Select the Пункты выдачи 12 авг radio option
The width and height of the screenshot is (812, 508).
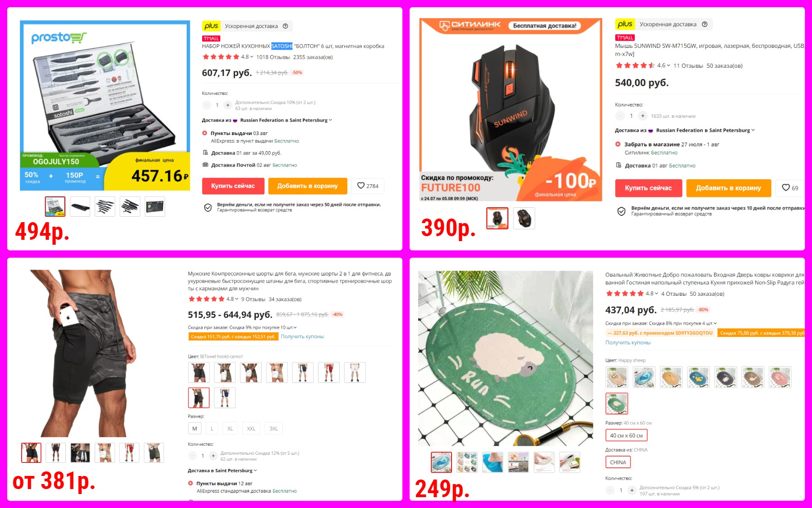click(190, 483)
